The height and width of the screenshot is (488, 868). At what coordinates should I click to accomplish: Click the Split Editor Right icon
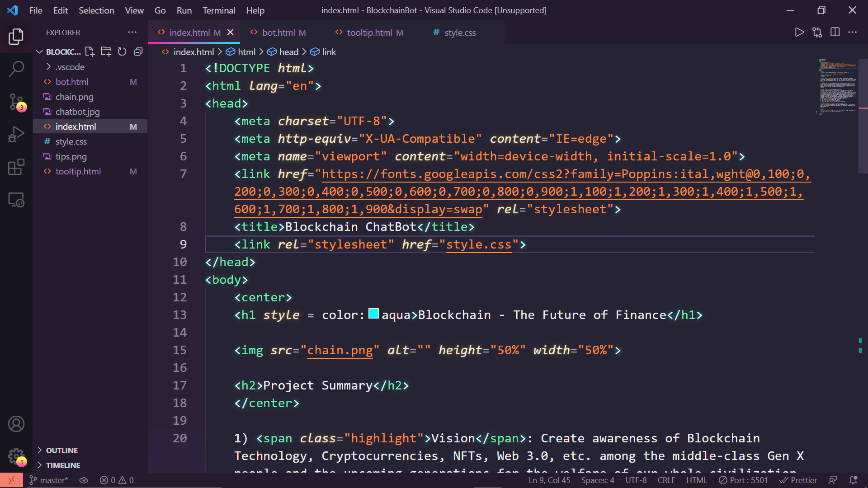coord(835,32)
